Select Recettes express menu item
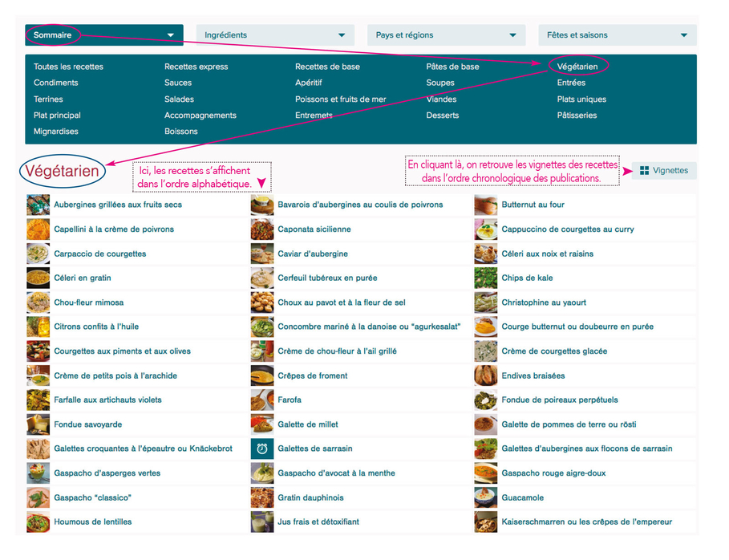729x560 pixels. click(196, 67)
